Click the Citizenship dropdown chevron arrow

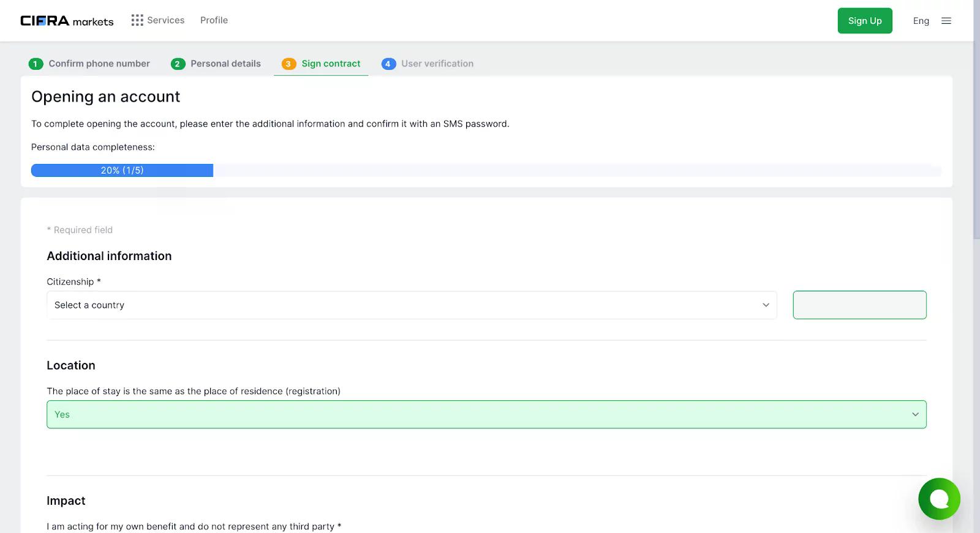[766, 305]
